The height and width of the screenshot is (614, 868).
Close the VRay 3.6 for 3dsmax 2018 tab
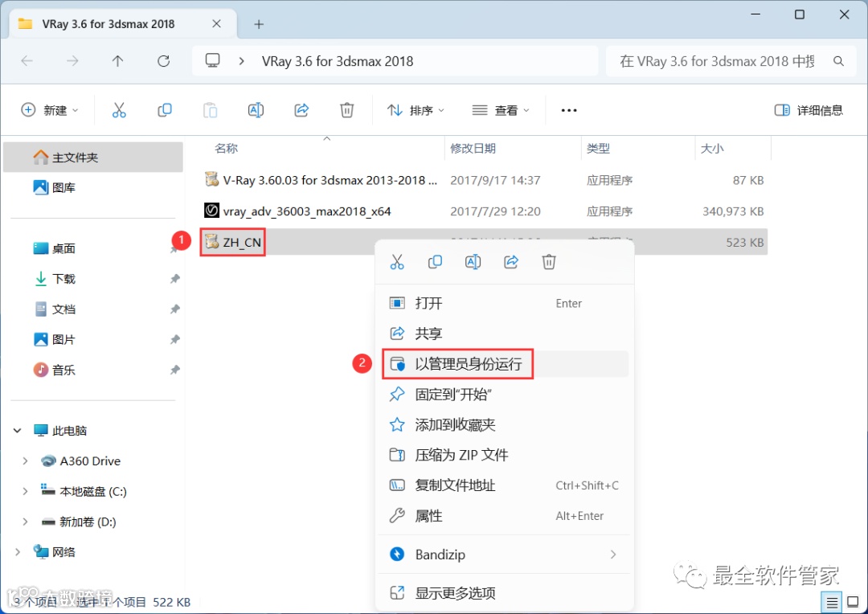click(x=216, y=24)
